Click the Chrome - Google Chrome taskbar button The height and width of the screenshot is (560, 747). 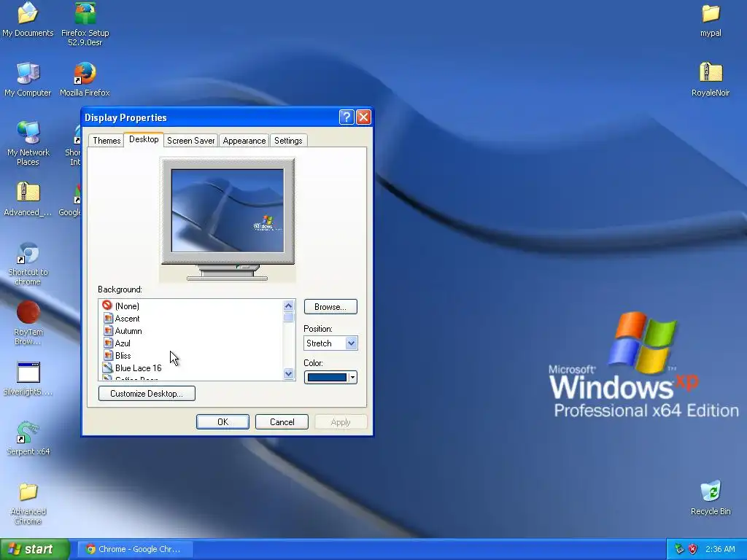click(x=135, y=549)
